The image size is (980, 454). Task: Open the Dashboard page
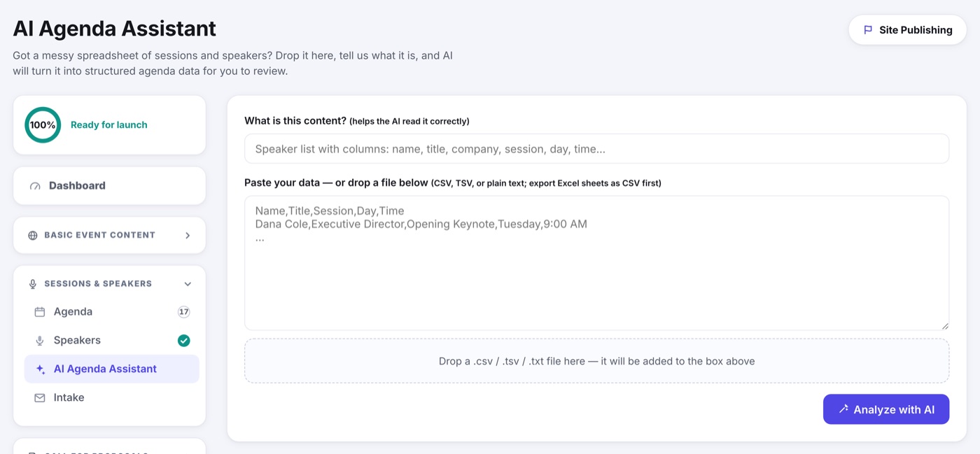pos(109,185)
